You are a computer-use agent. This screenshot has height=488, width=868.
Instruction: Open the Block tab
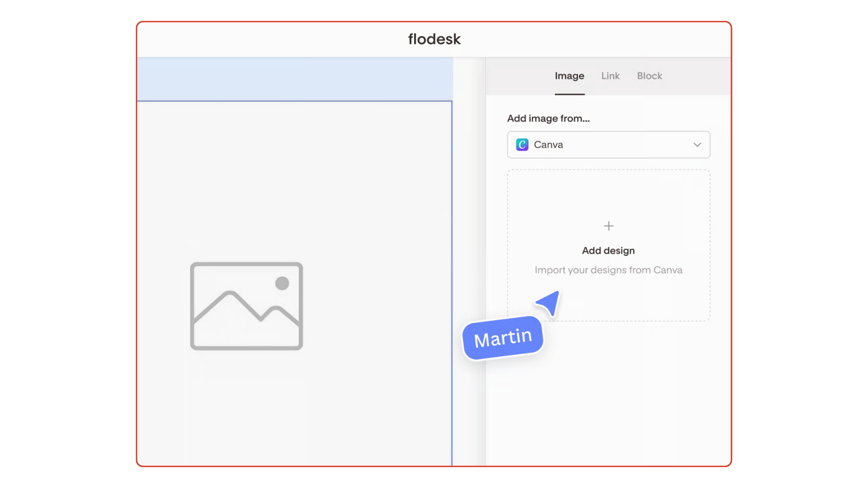[x=649, y=76]
